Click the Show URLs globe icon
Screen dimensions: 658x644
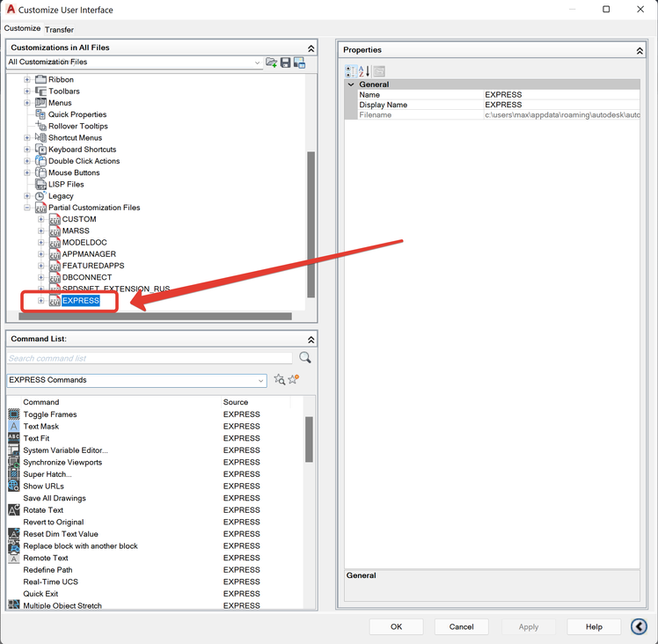pos(14,486)
